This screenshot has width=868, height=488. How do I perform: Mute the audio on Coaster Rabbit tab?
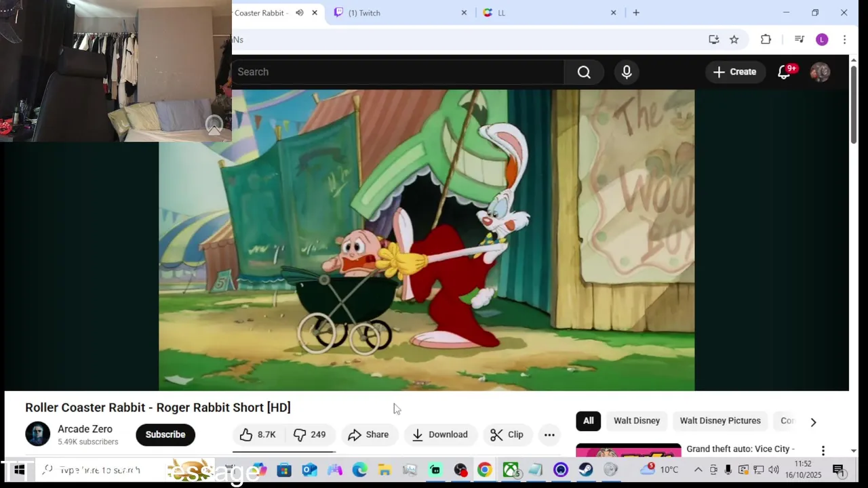pyautogui.click(x=299, y=13)
